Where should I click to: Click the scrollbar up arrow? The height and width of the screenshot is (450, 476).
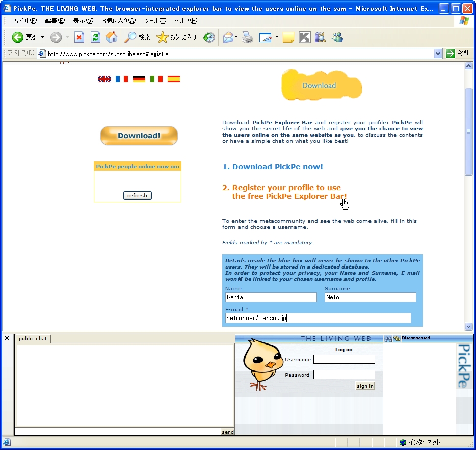point(468,66)
